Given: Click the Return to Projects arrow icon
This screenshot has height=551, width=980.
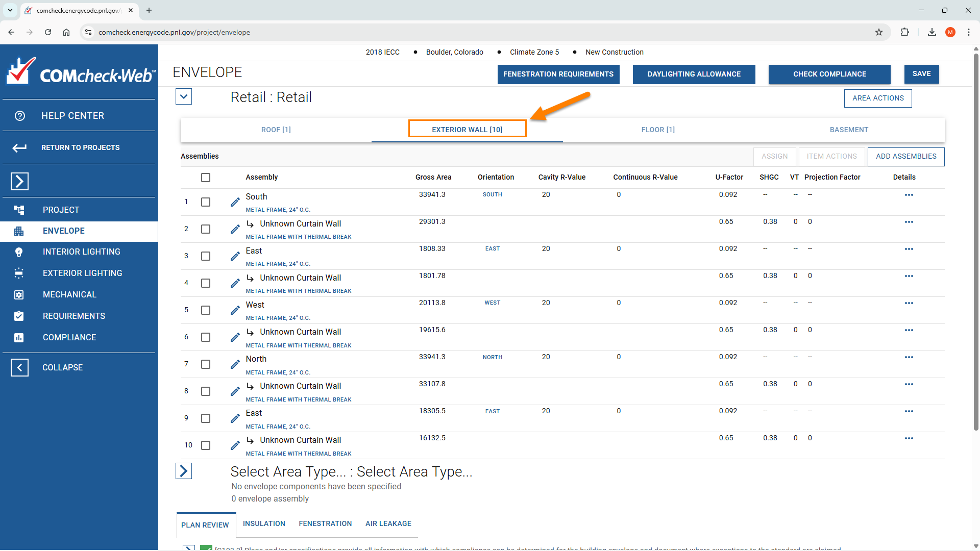Looking at the screenshot, I should coord(19,148).
